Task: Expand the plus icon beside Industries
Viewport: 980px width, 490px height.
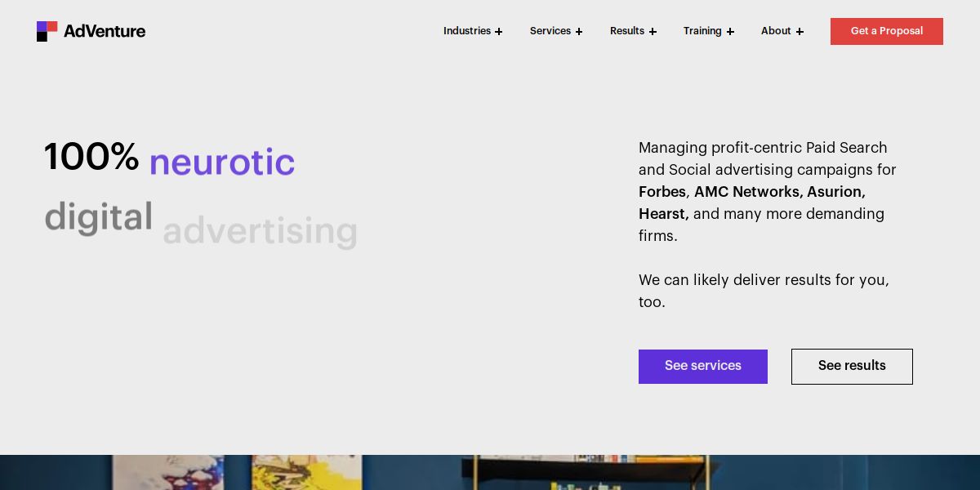Action: point(499,32)
